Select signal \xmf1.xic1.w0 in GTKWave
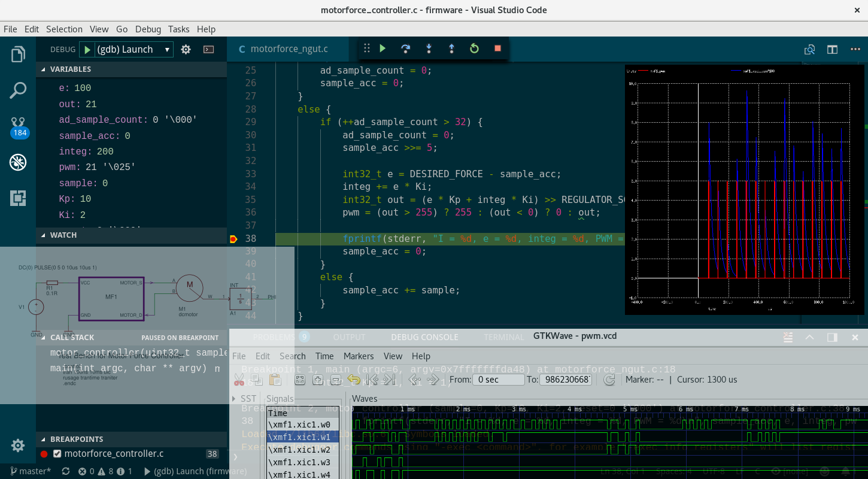The height and width of the screenshot is (479, 868). pyautogui.click(x=304, y=425)
